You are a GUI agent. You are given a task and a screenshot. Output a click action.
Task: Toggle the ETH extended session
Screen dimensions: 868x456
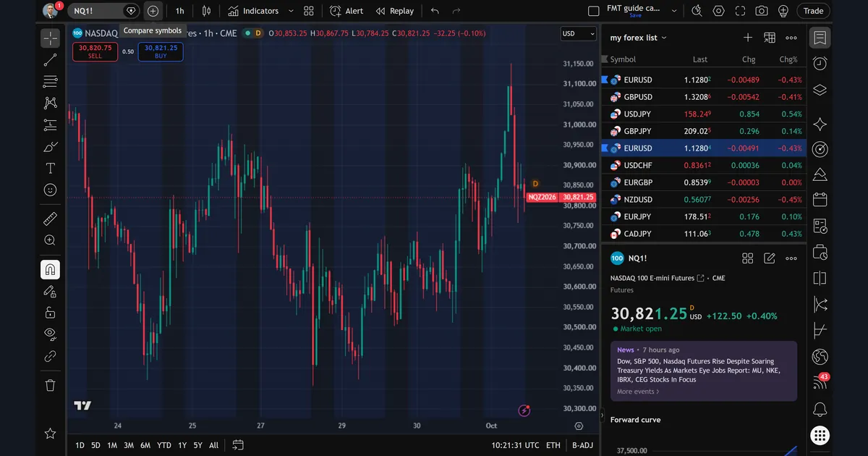tap(553, 445)
